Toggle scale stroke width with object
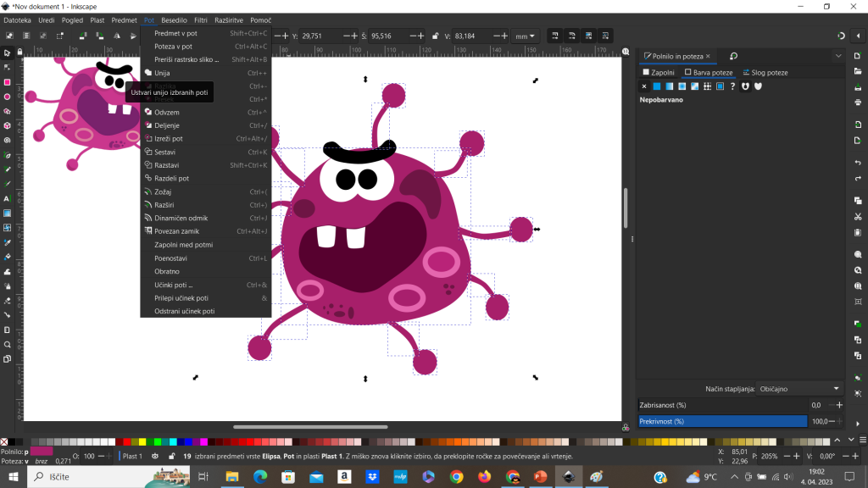The width and height of the screenshot is (868, 488). (x=554, y=36)
